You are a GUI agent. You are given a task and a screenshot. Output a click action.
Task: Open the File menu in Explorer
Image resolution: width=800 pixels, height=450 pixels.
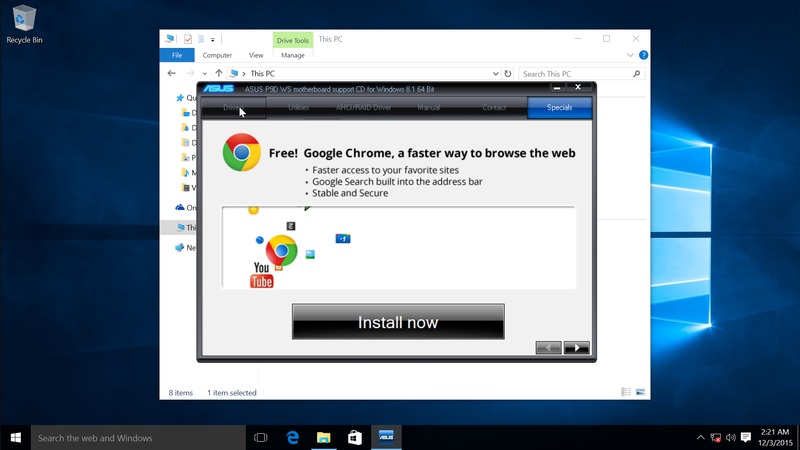pos(177,55)
